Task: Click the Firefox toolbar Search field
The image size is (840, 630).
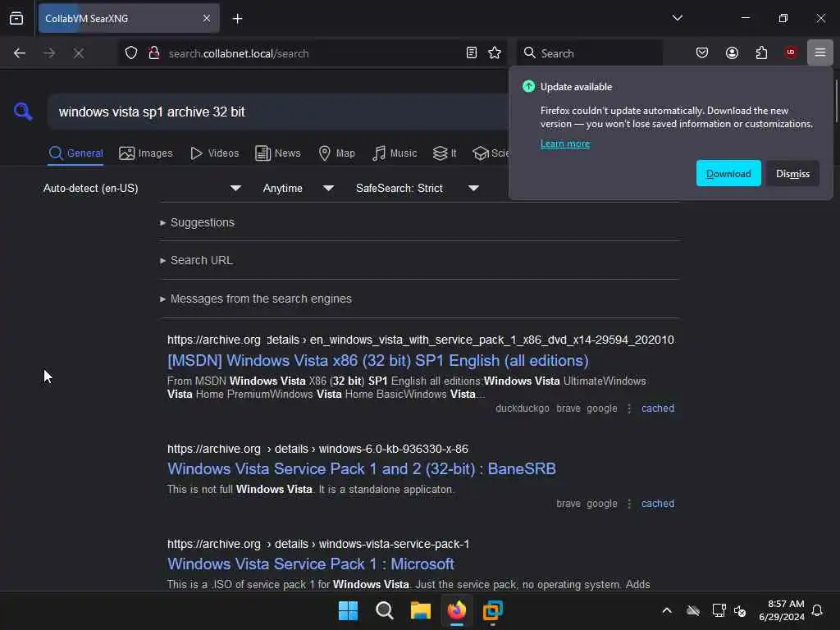Action: 589,53
